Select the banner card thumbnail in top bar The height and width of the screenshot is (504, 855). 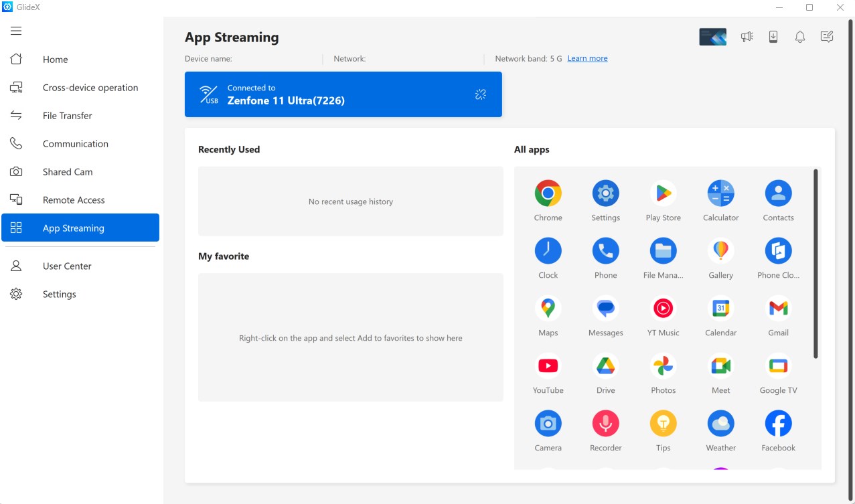pos(712,37)
